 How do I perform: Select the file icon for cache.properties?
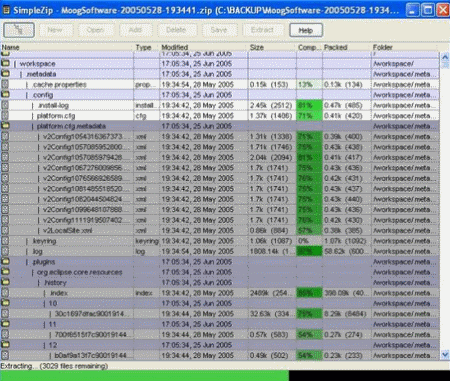pos(5,84)
